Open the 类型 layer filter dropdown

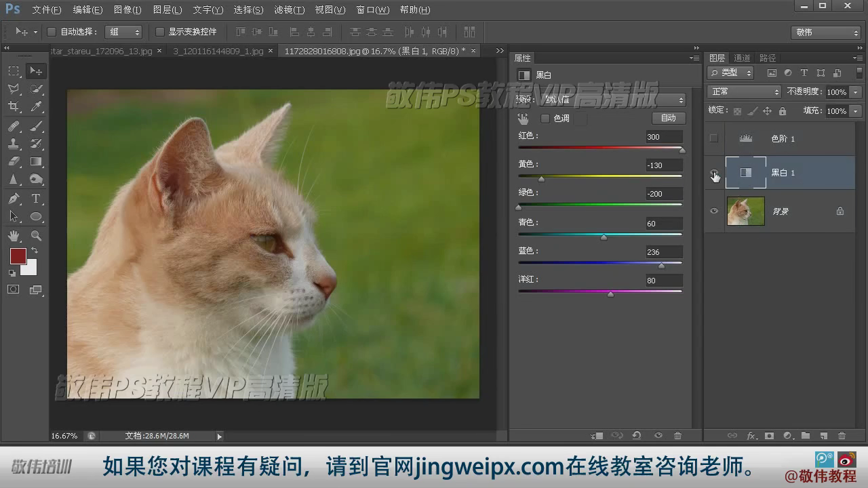(730, 73)
